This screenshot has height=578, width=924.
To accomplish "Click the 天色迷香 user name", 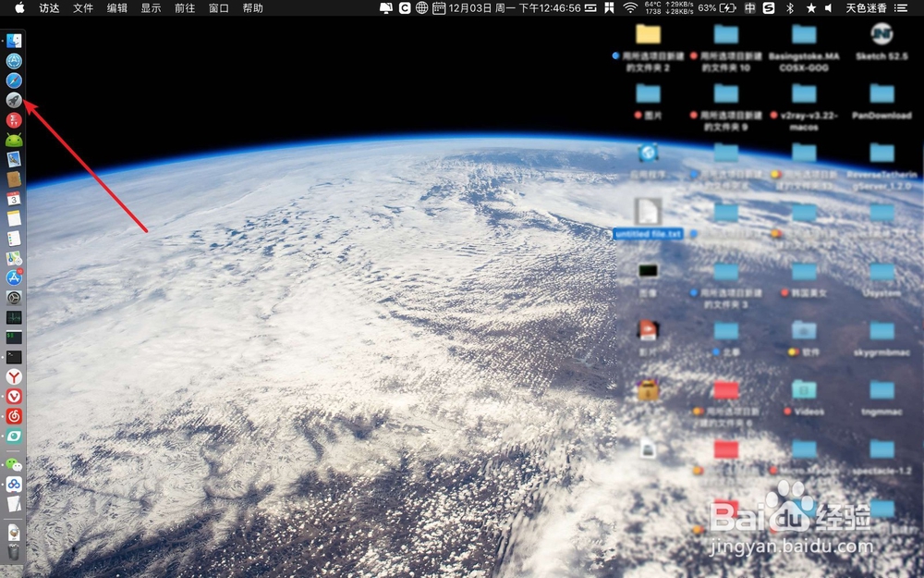I will pyautogui.click(x=866, y=8).
